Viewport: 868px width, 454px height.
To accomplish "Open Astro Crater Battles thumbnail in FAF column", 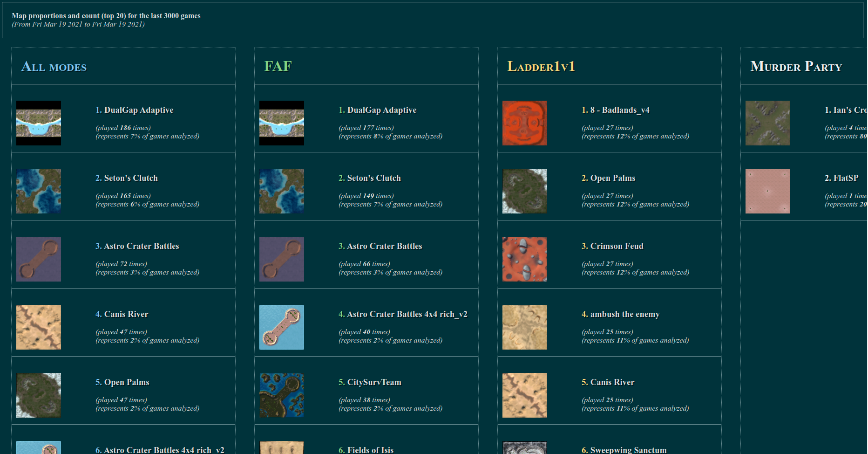I will 282,259.
